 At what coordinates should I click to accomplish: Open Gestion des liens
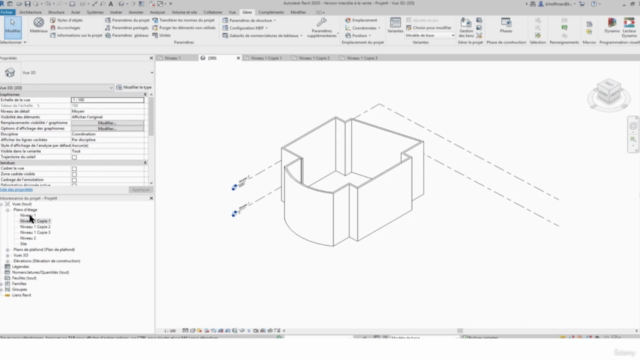(466, 27)
